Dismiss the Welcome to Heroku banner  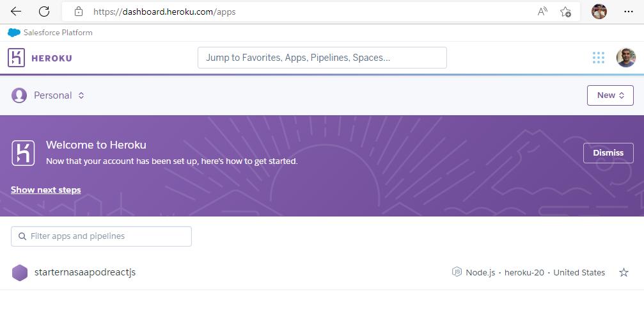coord(608,153)
